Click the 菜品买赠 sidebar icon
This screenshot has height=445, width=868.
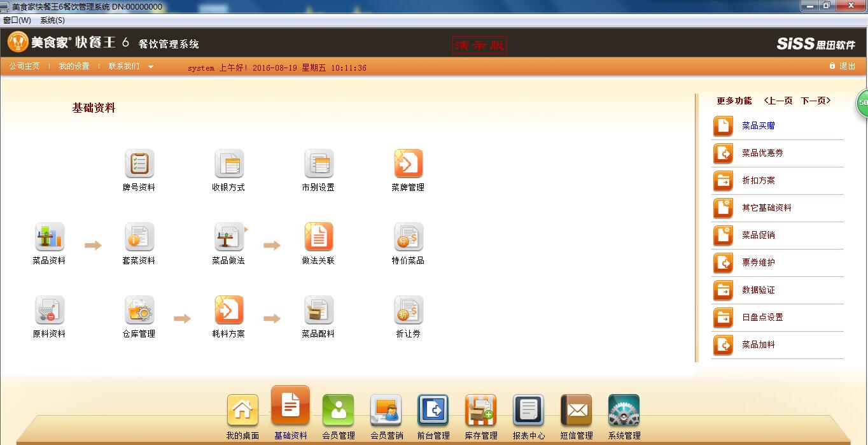click(724, 126)
